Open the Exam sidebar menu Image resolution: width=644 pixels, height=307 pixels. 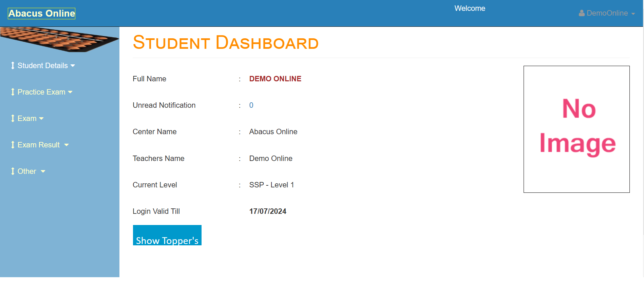coord(27,118)
